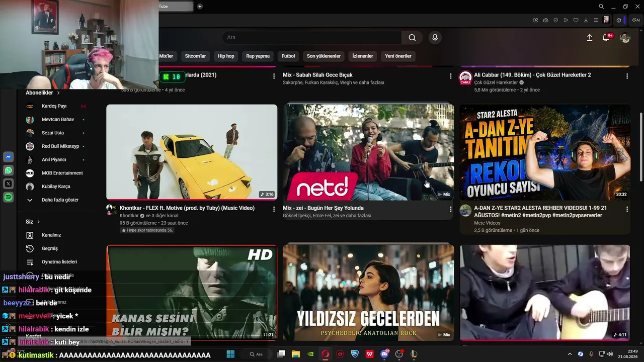Play the Khontkar FLEX yellow car thumbnail
Image resolution: width=644 pixels, height=362 pixels.
[x=192, y=152]
